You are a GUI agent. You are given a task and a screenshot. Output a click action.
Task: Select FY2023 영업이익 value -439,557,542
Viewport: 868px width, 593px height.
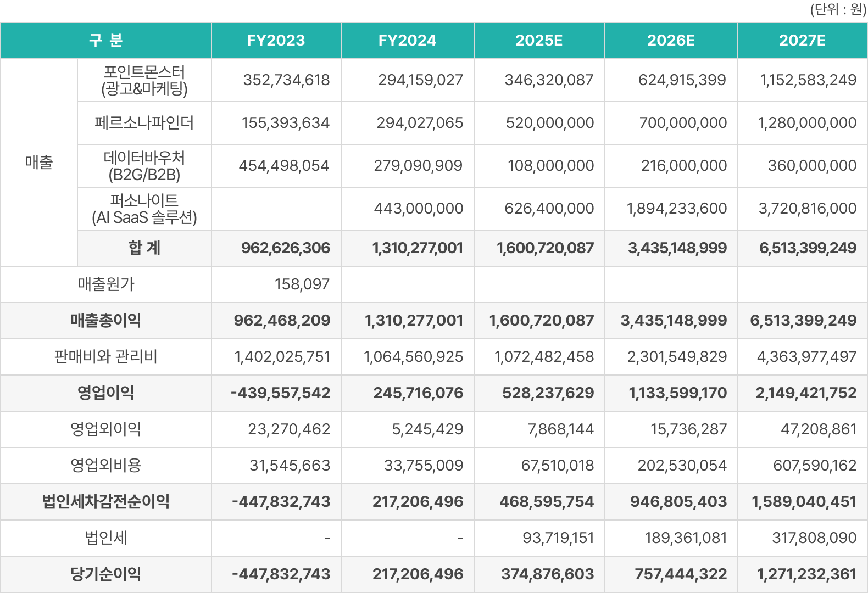[x=281, y=393]
